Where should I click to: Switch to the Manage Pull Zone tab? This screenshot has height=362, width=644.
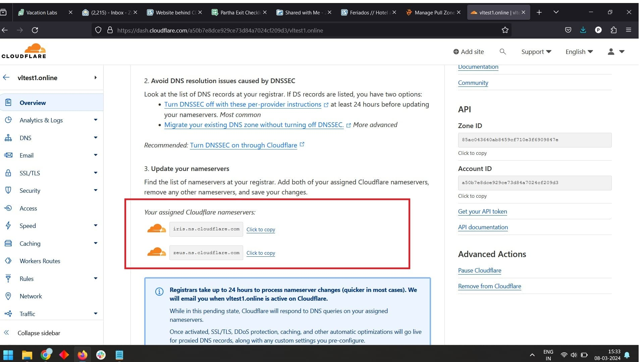tap(433, 12)
